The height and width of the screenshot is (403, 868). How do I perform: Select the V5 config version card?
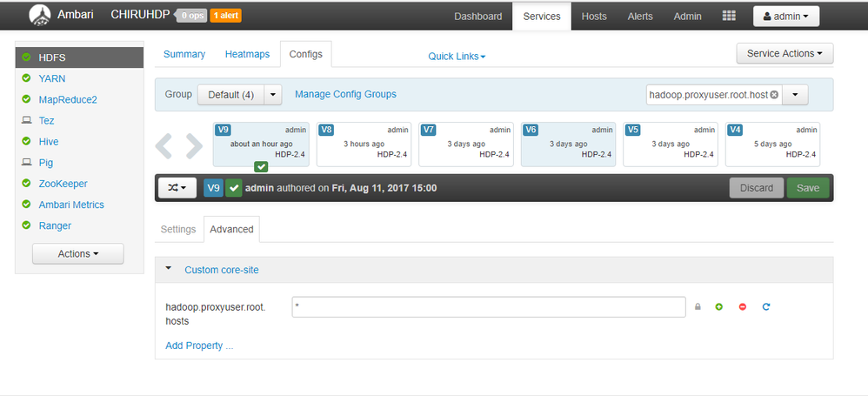coord(671,144)
